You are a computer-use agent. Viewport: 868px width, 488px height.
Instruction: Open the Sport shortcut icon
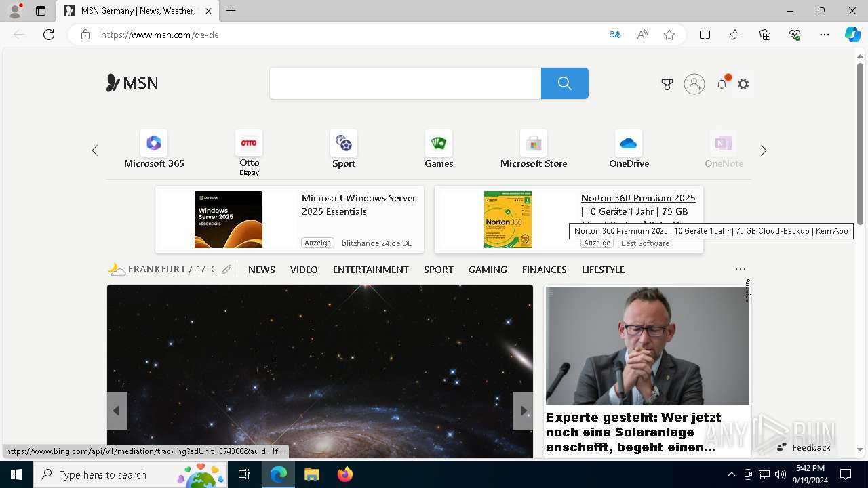(344, 143)
